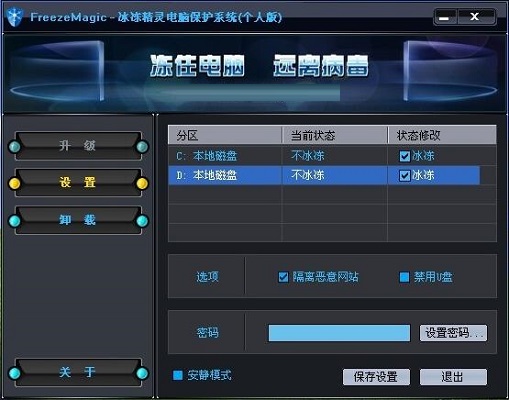Image resolution: width=509 pixels, height=400 pixels.
Task: Open the 关于 menu section
Action: 78,372
